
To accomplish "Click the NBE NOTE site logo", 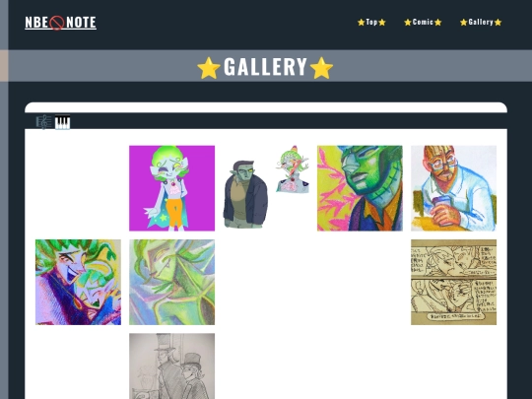I will (x=60, y=23).
